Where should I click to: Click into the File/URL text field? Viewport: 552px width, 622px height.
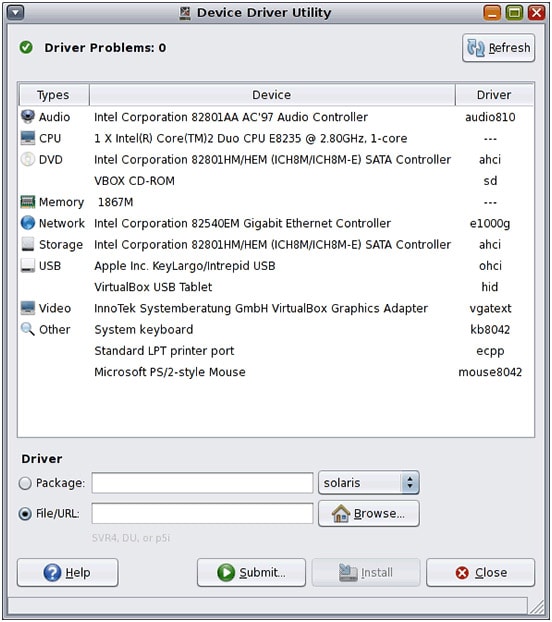tap(203, 514)
